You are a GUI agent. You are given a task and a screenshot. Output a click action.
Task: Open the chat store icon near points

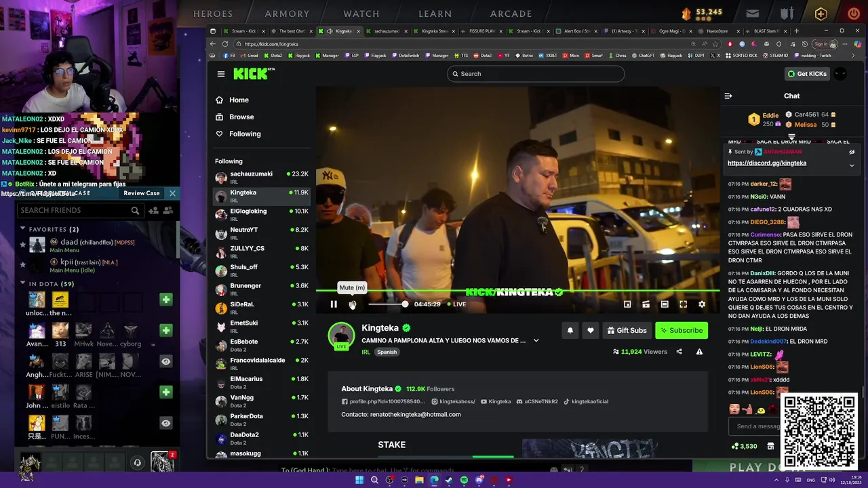pos(770,446)
